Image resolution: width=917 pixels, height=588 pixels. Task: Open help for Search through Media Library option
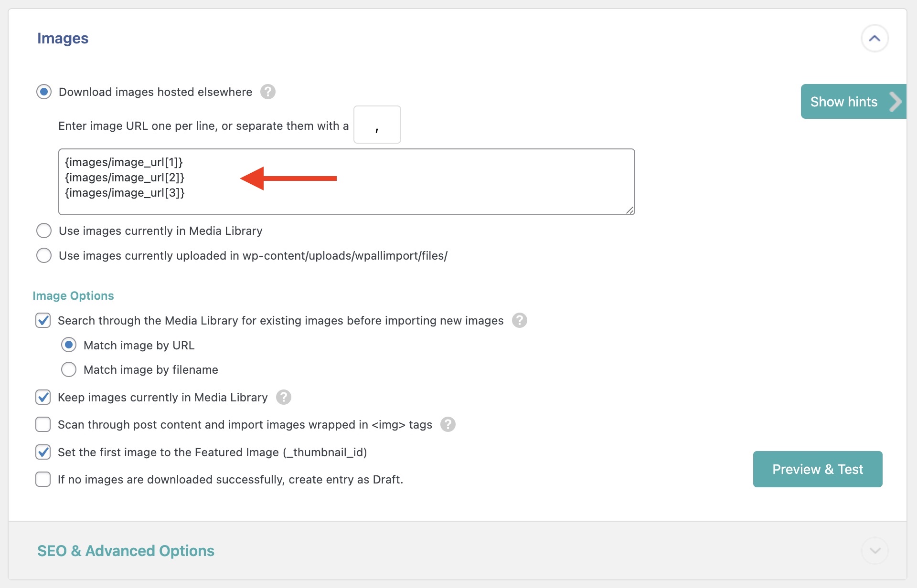520,320
